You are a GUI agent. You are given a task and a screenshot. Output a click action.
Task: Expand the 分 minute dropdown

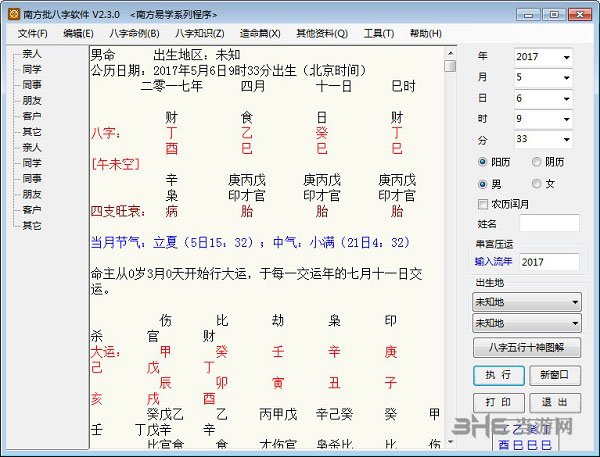566,139
